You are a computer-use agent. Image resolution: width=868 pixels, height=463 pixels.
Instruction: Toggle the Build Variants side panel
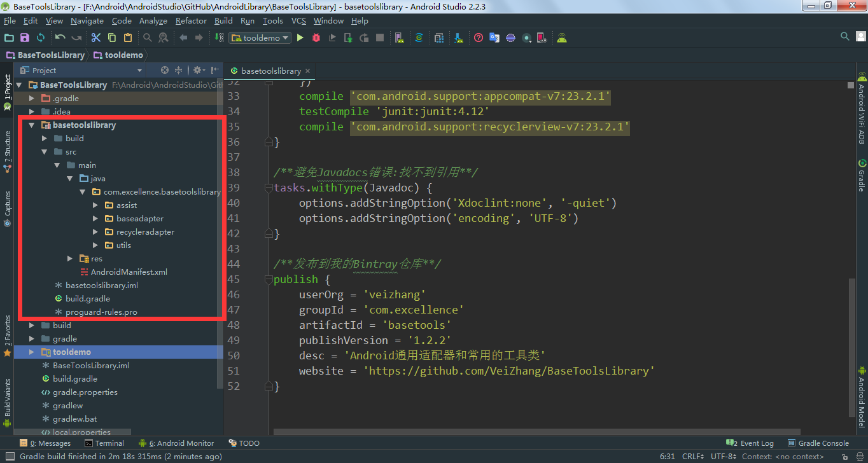(7, 403)
